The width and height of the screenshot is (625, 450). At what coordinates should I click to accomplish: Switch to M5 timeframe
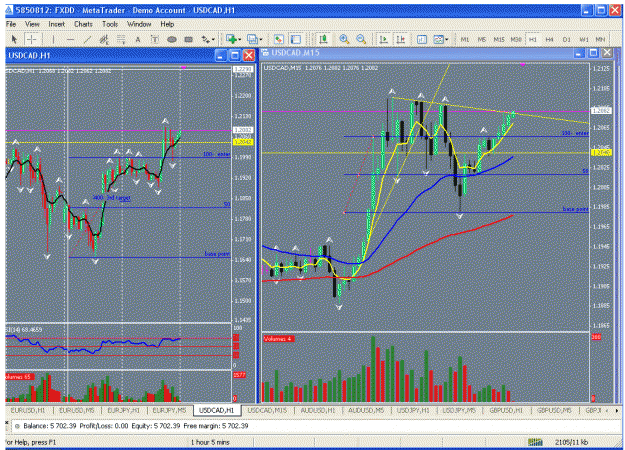(x=482, y=39)
